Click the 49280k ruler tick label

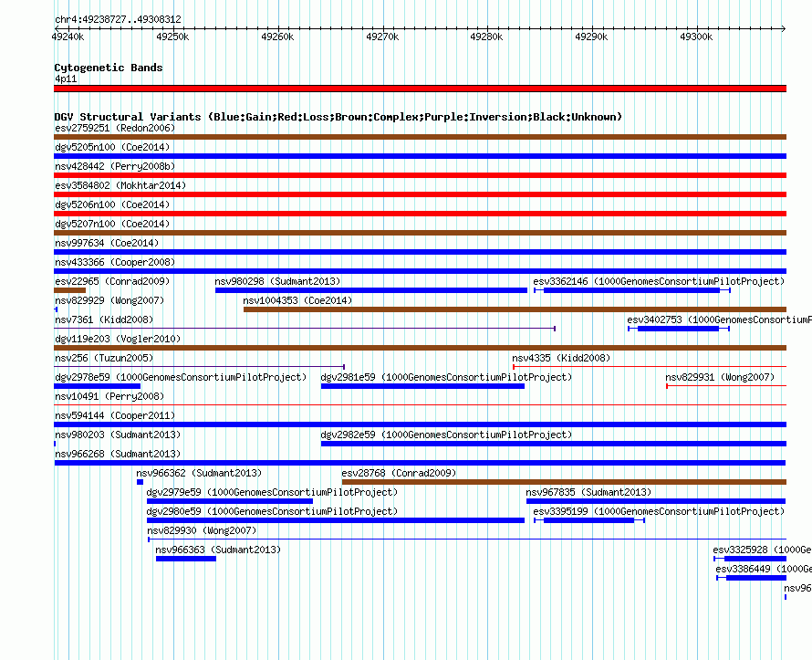coord(486,37)
